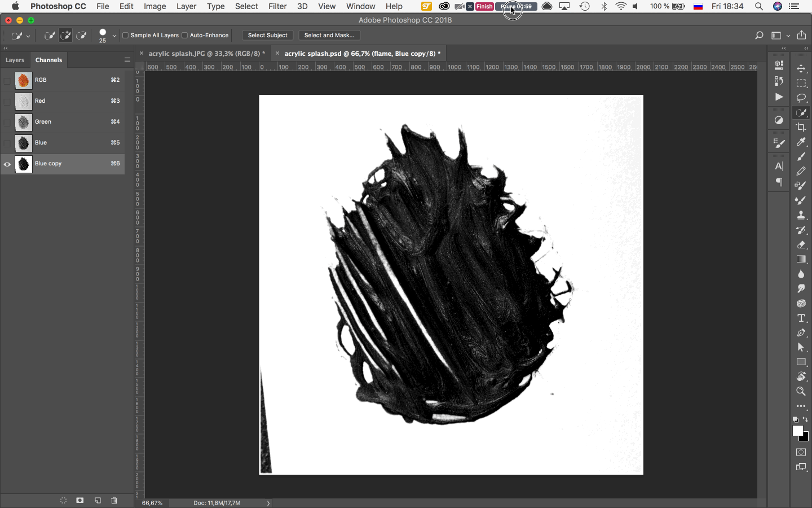The height and width of the screenshot is (508, 812).
Task: Choose Subtract from selection brush mode
Action: [x=81, y=36]
